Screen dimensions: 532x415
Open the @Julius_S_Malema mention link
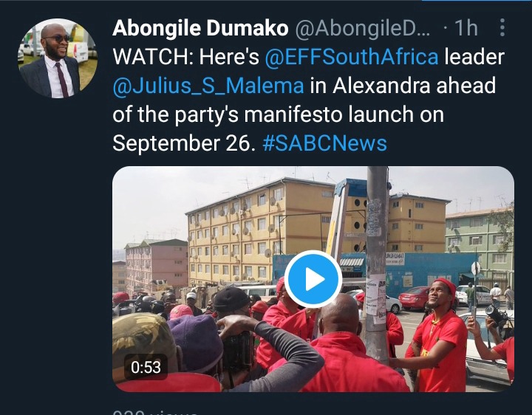point(208,86)
